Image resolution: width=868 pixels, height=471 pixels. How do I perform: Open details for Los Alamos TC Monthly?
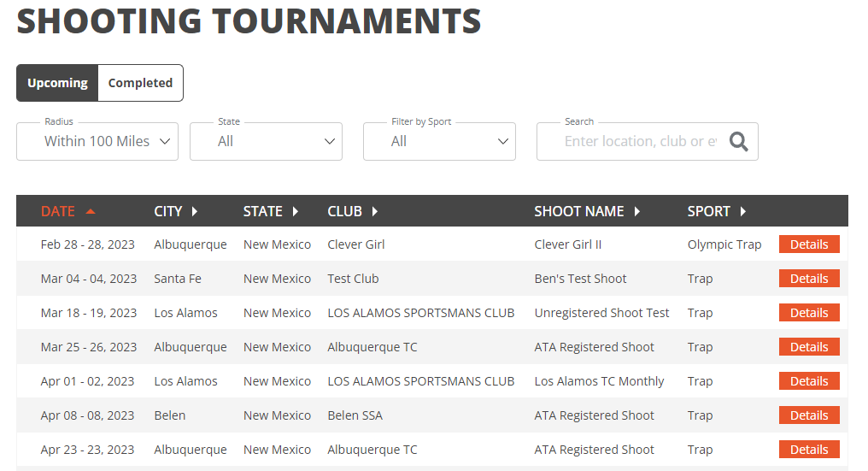point(809,381)
